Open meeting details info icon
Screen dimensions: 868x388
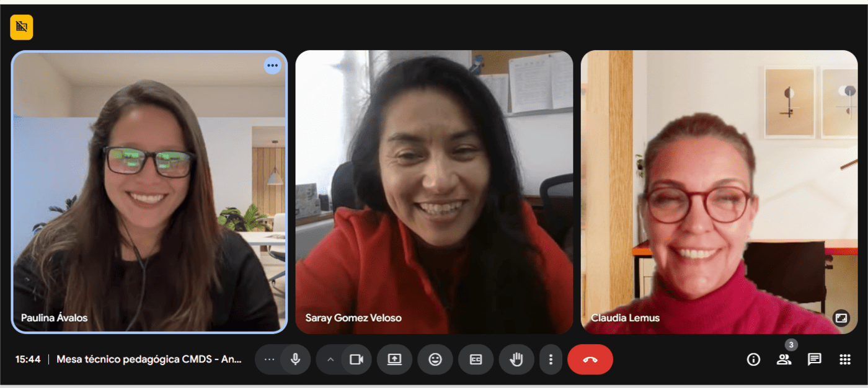click(753, 359)
